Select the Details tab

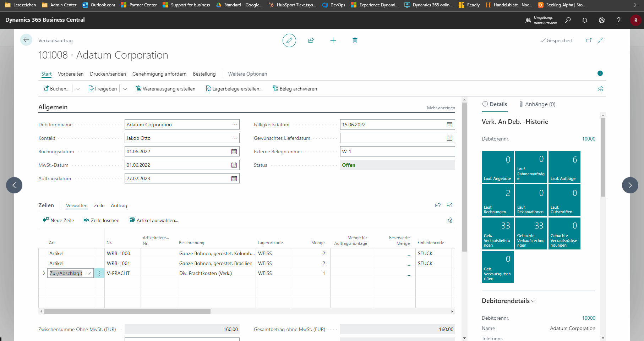pos(495,104)
